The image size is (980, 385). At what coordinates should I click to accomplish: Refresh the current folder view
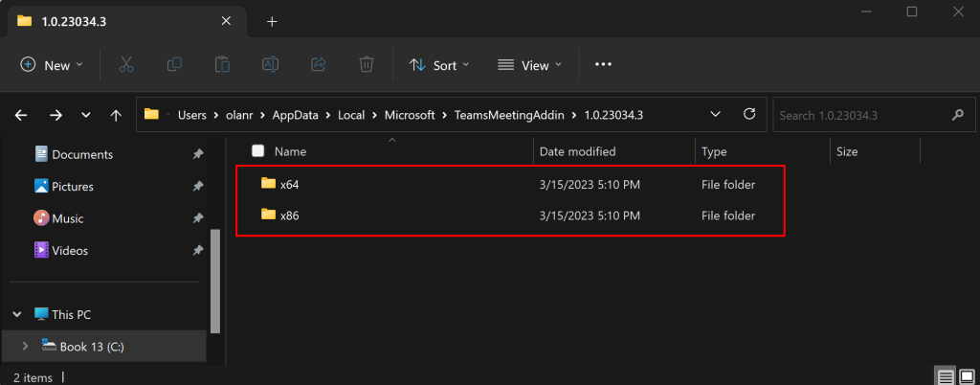coord(749,115)
